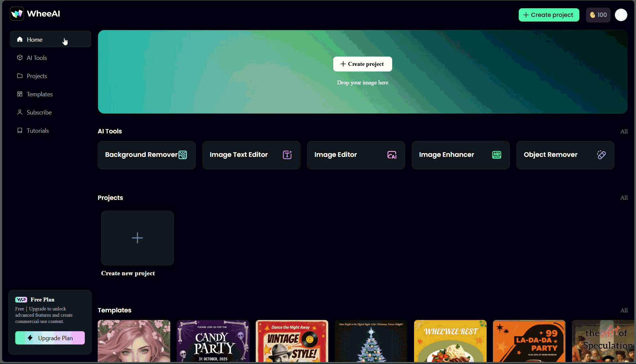This screenshot has width=636, height=364.
Task: Click the green Create project button
Action: click(x=549, y=15)
